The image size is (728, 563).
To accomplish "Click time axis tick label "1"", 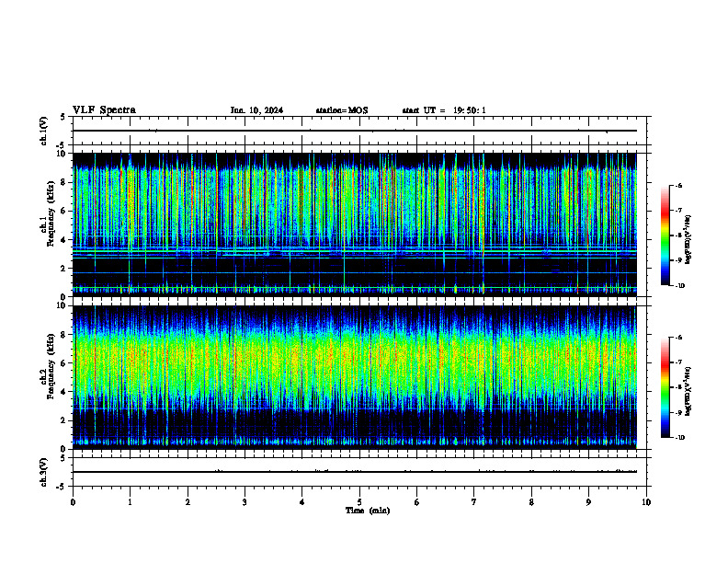I will (130, 502).
